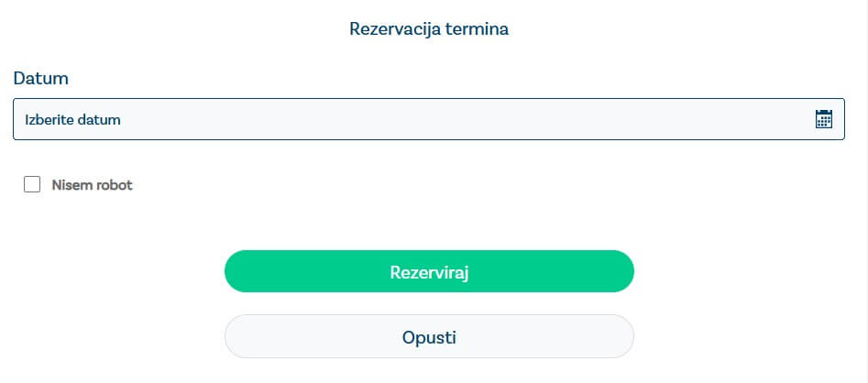Tick the Nisem robot checkbox
868x383 pixels.
click(33, 185)
